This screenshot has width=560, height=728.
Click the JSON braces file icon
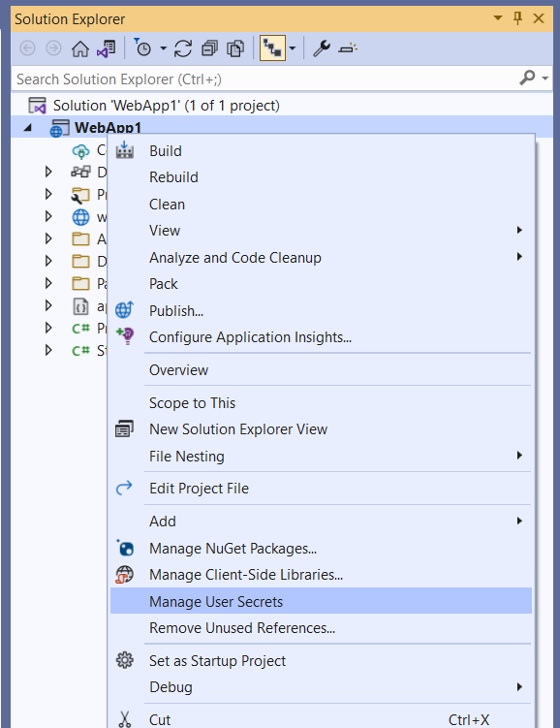80,306
